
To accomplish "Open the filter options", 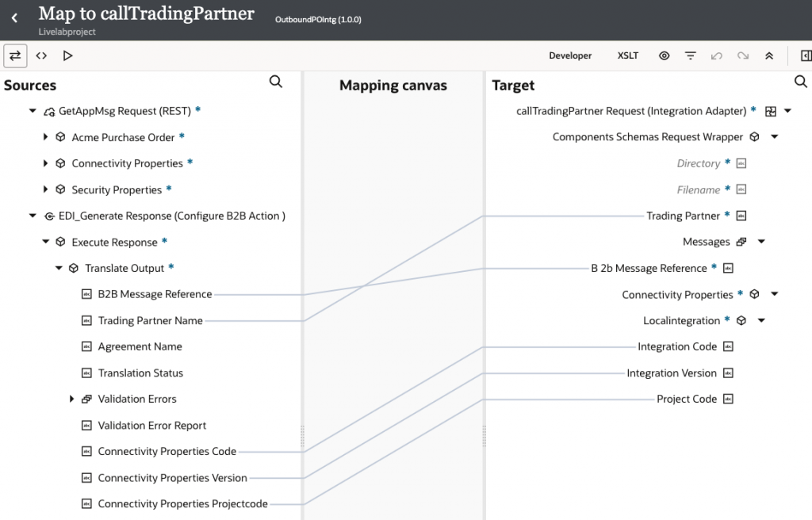I will point(691,56).
